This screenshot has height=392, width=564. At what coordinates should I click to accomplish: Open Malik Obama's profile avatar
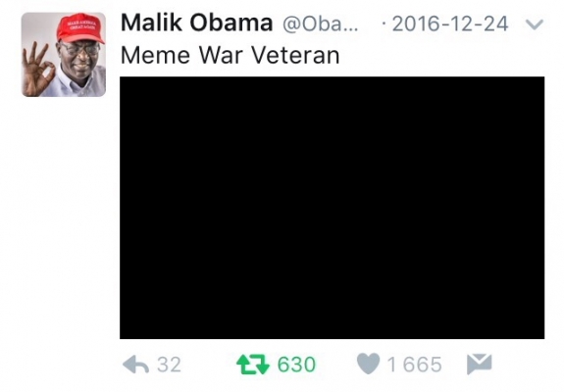[64, 55]
